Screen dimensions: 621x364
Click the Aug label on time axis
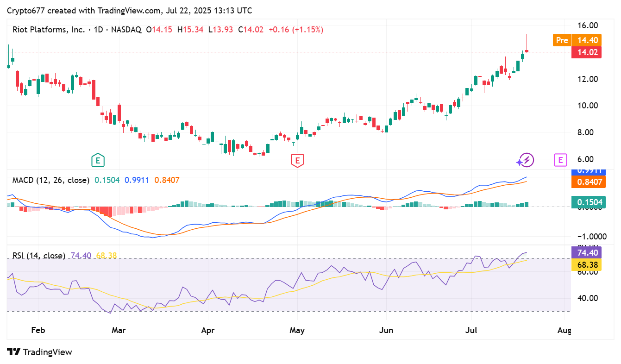point(564,330)
